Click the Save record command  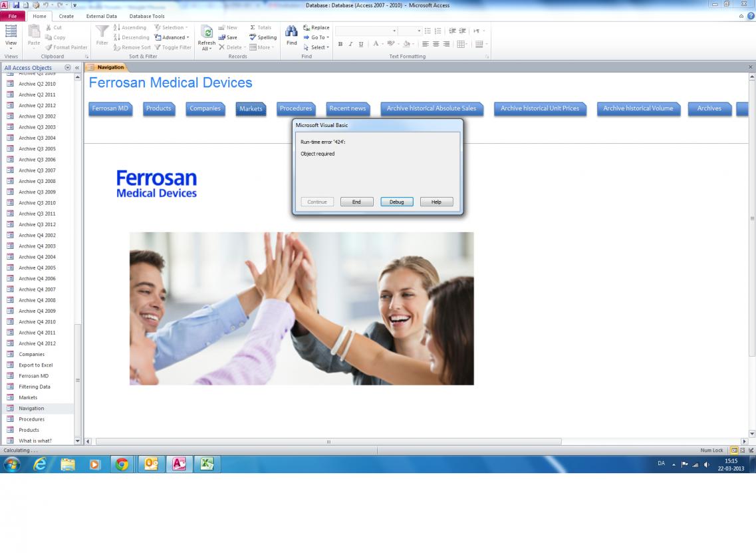click(x=227, y=37)
